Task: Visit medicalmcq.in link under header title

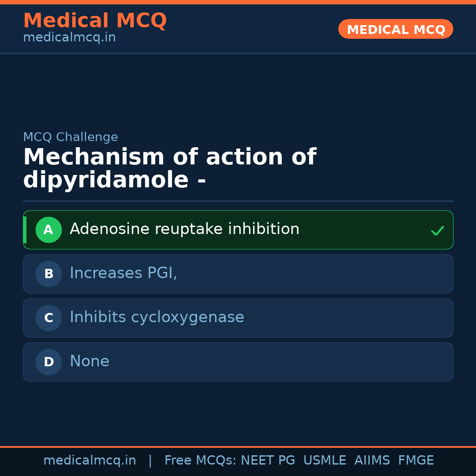Action: point(69,38)
